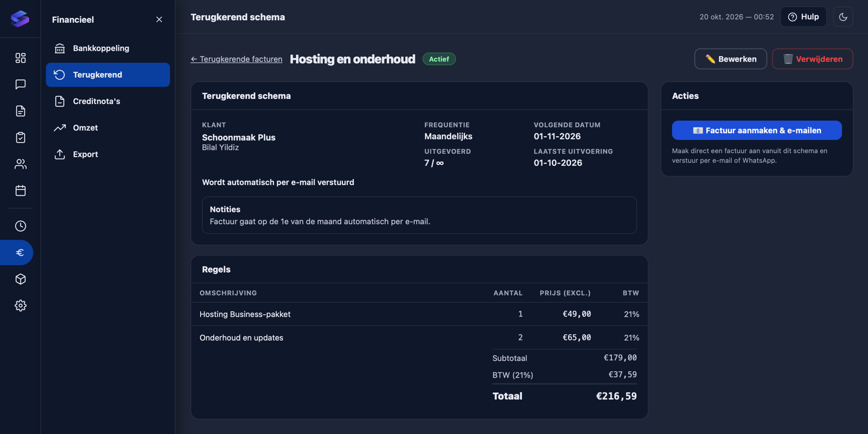Click last execution date 01-10-2026
868x434 pixels.
[x=558, y=163]
